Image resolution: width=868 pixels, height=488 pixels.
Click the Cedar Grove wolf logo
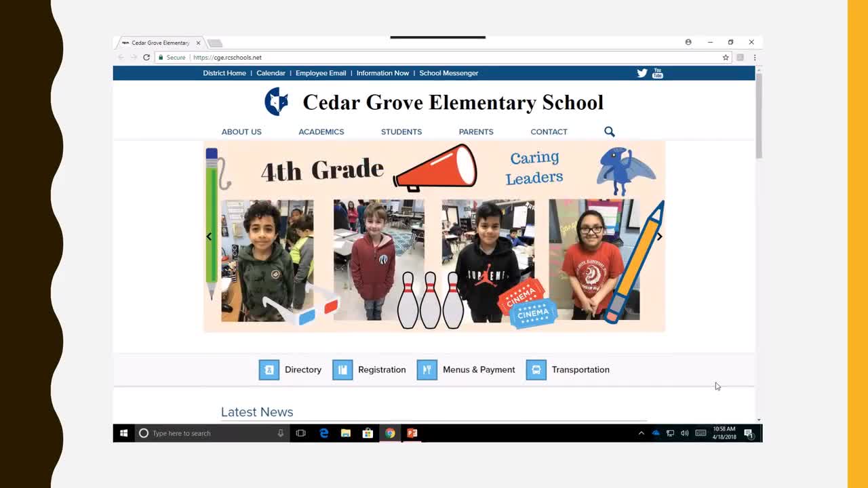click(x=277, y=102)
